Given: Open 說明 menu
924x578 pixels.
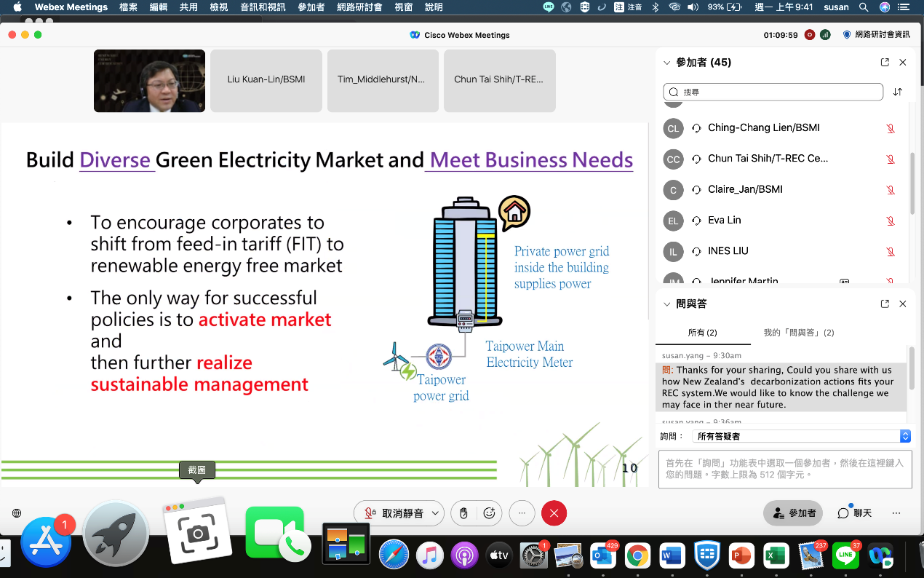Looking at the screenshot, I should 434,7.
